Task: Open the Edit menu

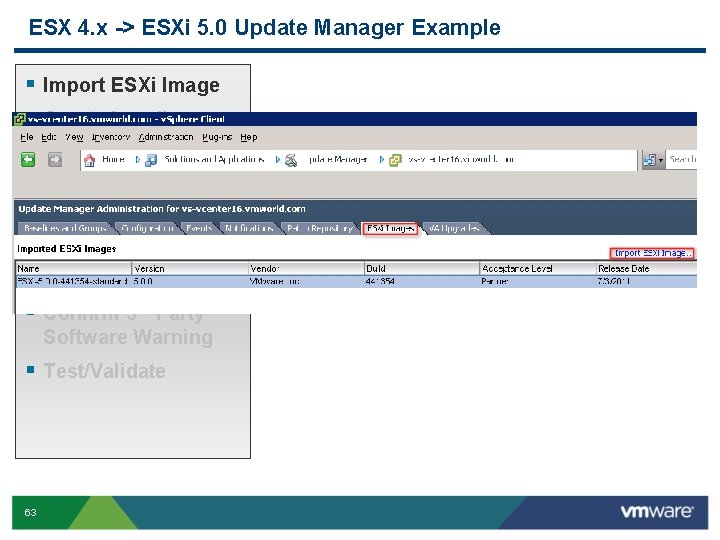Action: tap(49, 137)
